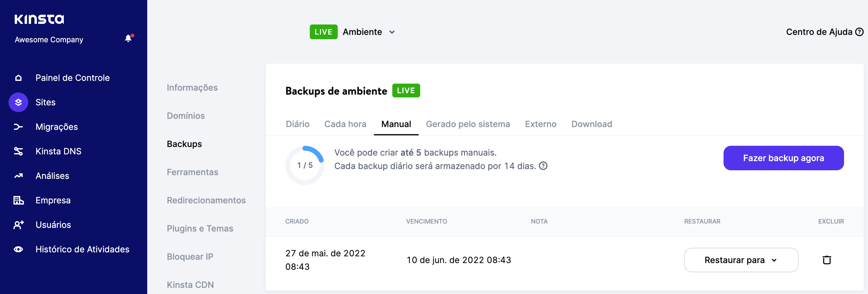The image size is (868, 294).
Task: Select the Download tab
Action: pyautogui.click(x=592, y=124)
